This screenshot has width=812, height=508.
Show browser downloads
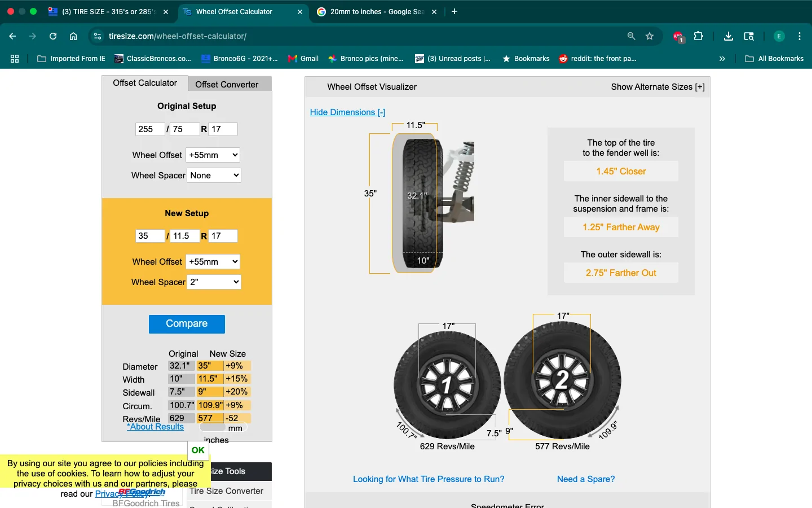(x=729, y=36)
